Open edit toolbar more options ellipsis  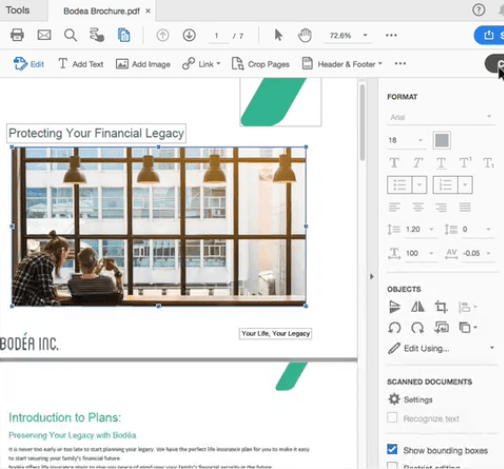tap(400, 63)
